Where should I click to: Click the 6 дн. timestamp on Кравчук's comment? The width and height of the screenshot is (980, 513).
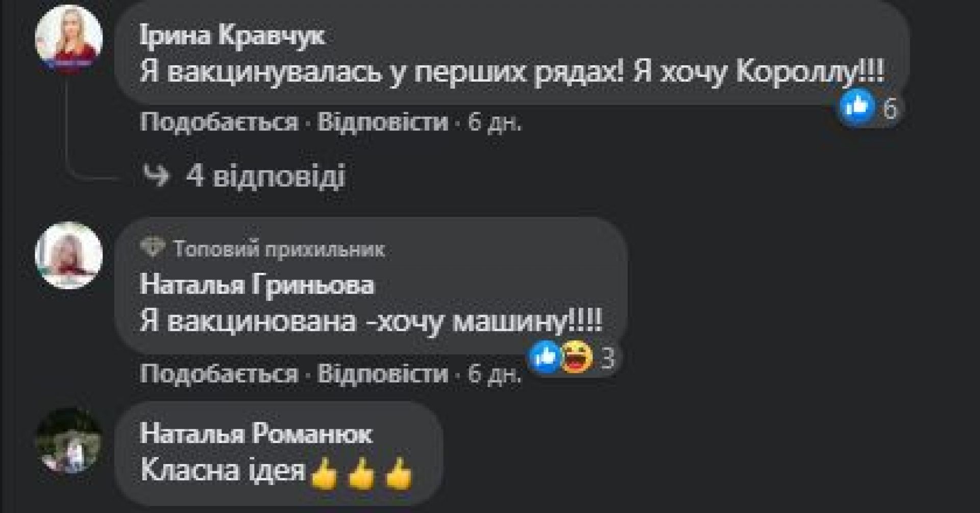495,122
